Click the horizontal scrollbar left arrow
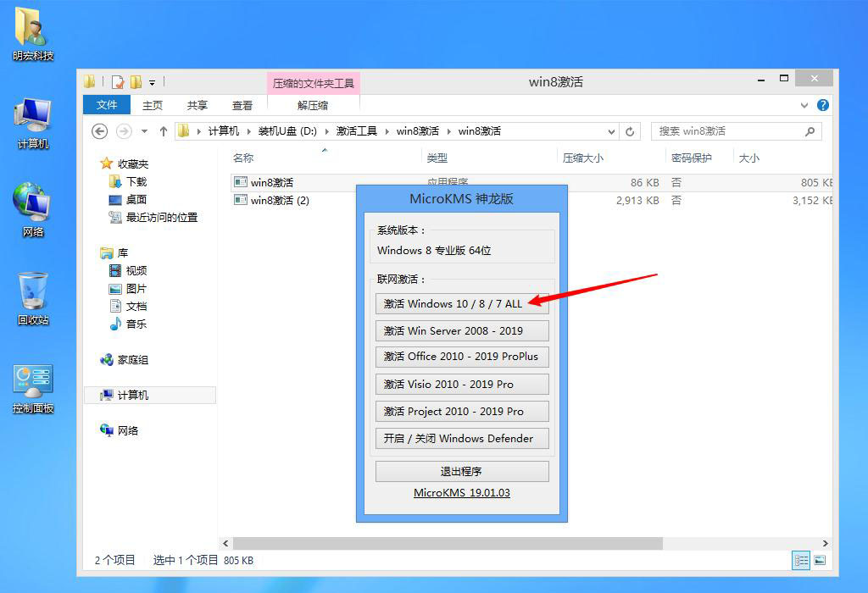868x593 pixels. [x=225, y=544]
